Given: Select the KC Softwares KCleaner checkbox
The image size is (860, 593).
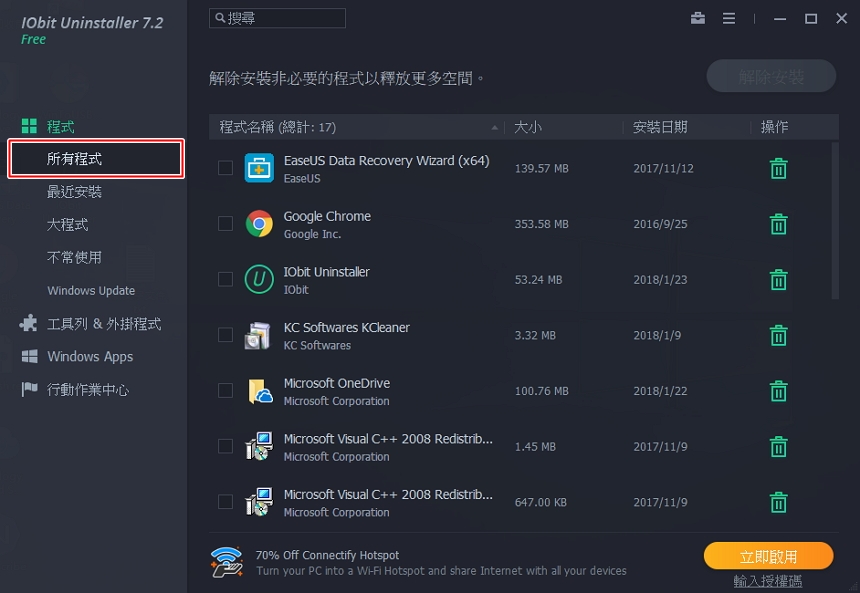Looking at the screenshot, I should coord(225,335).
